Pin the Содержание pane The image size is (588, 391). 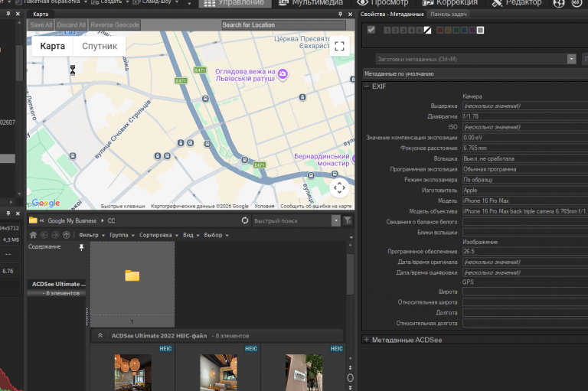(81, 247)
